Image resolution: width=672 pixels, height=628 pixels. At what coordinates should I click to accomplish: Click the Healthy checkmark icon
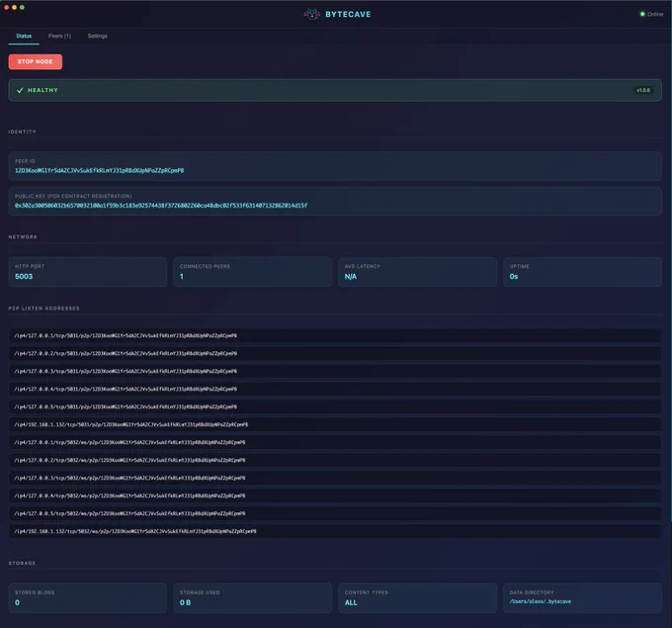(20, 90)
